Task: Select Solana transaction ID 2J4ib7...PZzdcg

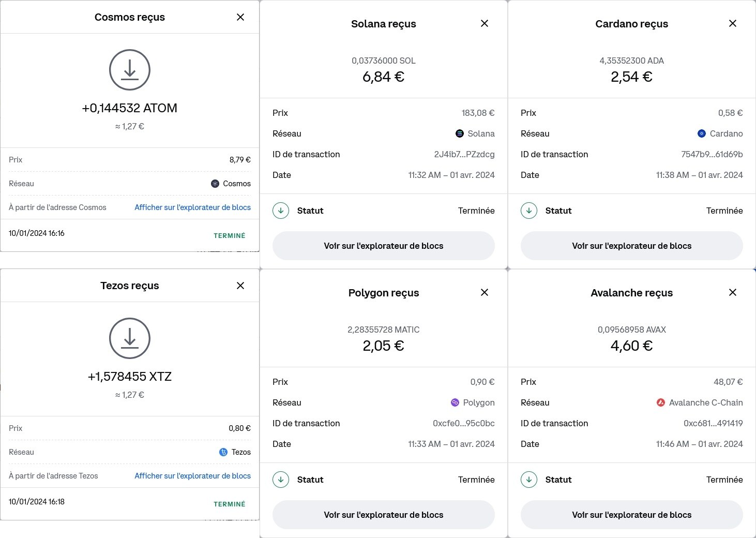Action: click(464, 154)
